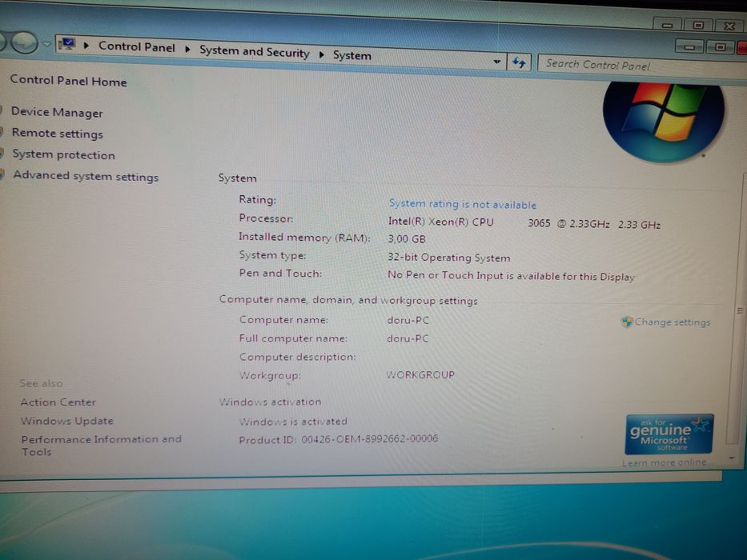The width and height of the screenshot is (747, 560).
Task: Click the scrollbar down arrow
Action: tap(732, 458)
